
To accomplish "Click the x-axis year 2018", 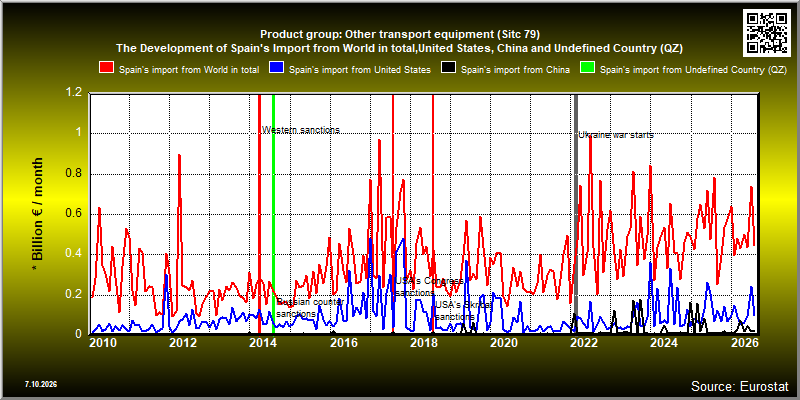I will [x=422, y=343].
